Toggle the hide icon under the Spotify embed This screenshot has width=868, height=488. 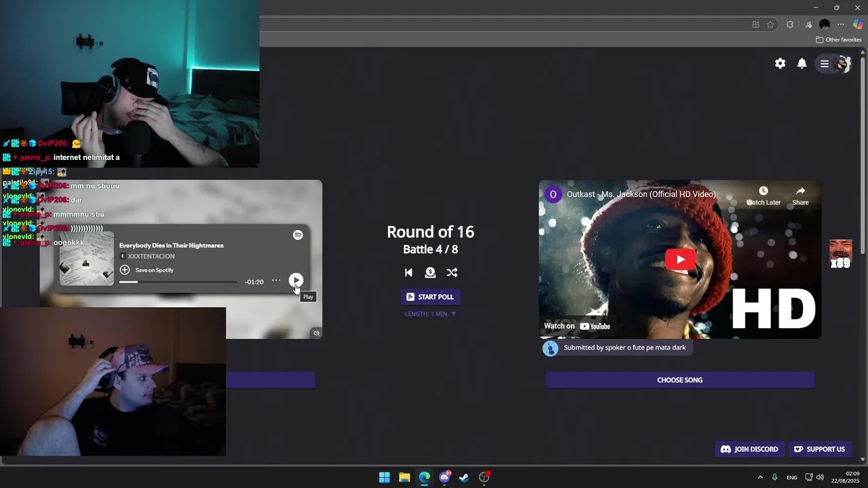pos(316,333)
